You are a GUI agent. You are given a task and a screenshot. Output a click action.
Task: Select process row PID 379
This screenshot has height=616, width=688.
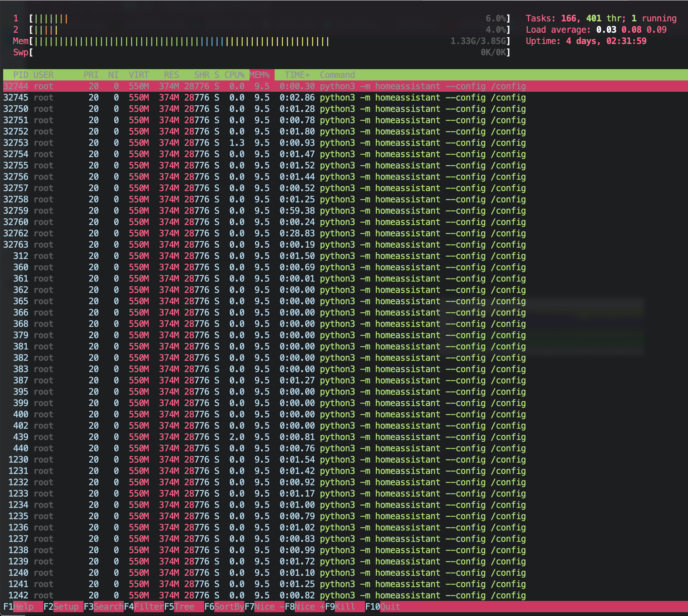[345, 335]
